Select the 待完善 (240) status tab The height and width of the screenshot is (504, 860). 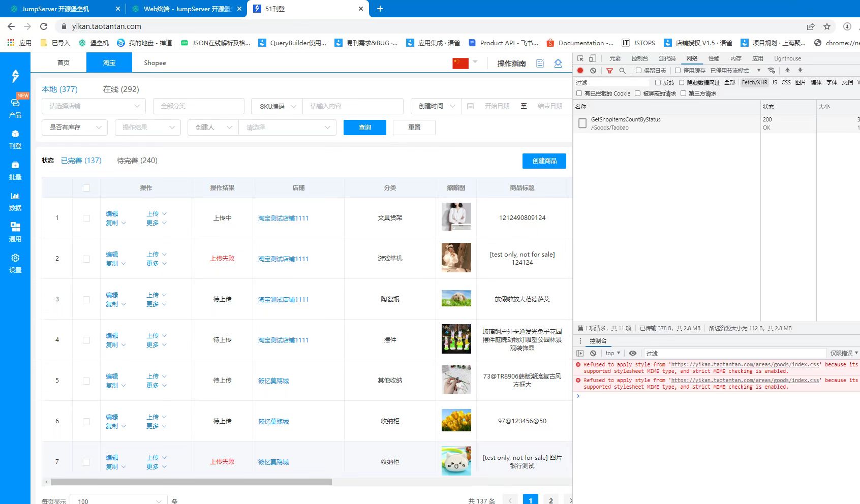click(x=137, y=161)
